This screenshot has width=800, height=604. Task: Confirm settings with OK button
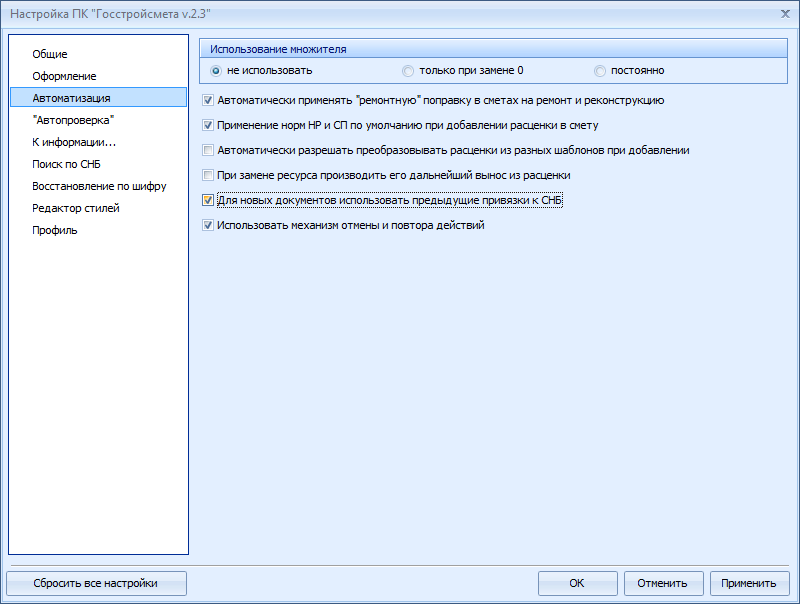(578, 583)
